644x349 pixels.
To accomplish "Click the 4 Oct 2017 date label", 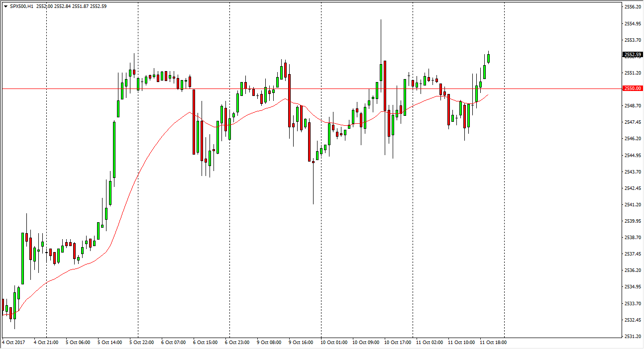I will 13,343.
